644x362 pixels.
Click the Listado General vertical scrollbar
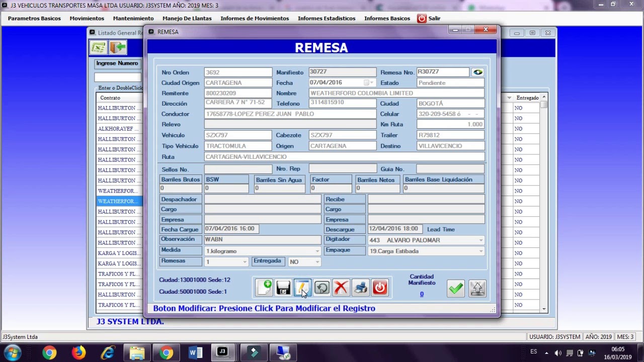tap(544, 203)
